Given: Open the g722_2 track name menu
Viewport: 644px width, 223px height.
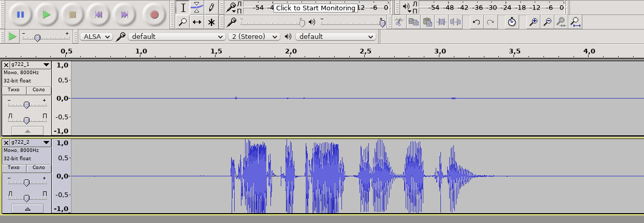Looking at the screenshot, I should 31,143.
